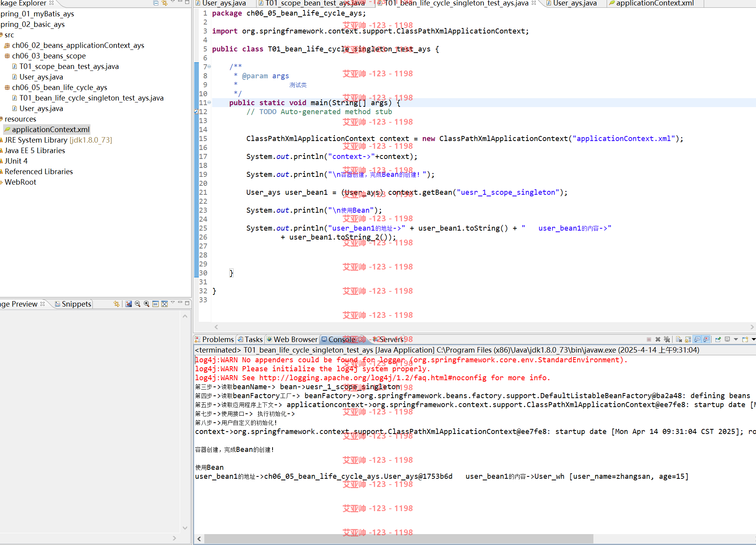
Task: Close the Package Explorer tab
Action: click(51, 3)
